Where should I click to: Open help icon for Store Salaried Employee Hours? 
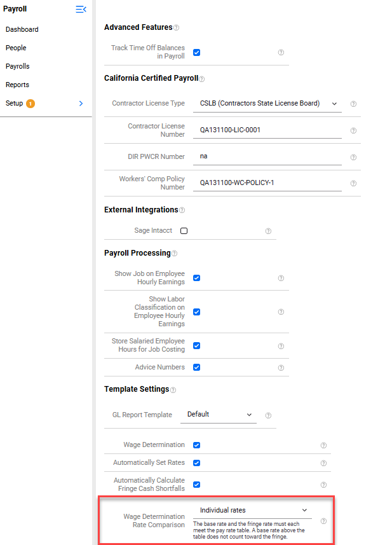[281, 346]
